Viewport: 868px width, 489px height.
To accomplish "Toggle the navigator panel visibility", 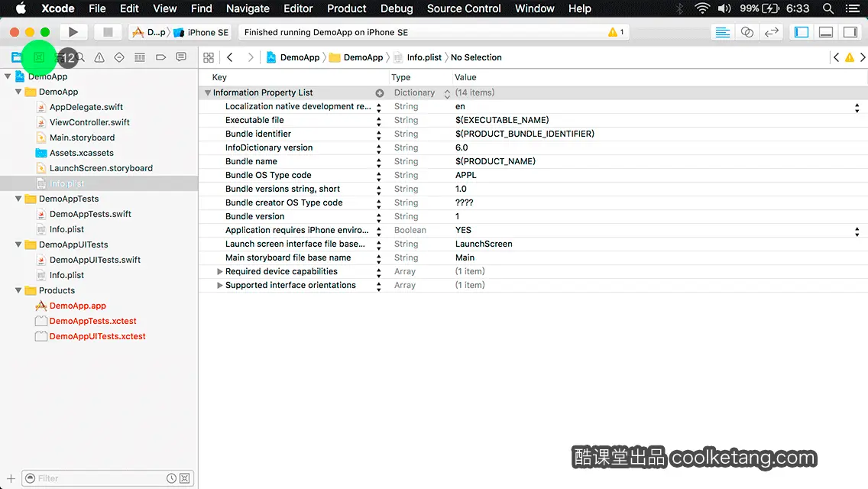I will tap(801, 32).
